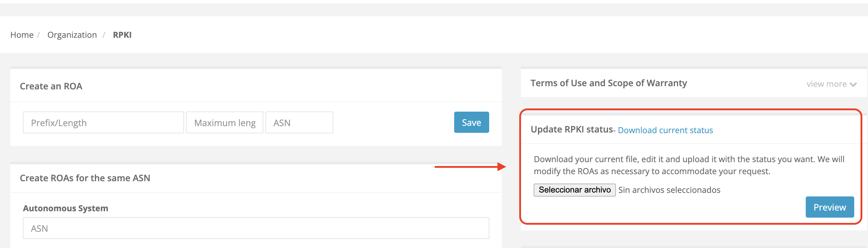
Task: Go to the Home breadcrumb
Action: coord(22,35)
